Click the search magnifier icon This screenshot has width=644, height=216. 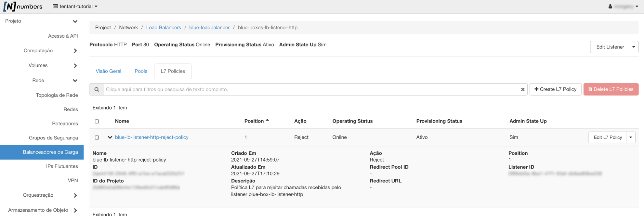97,89
